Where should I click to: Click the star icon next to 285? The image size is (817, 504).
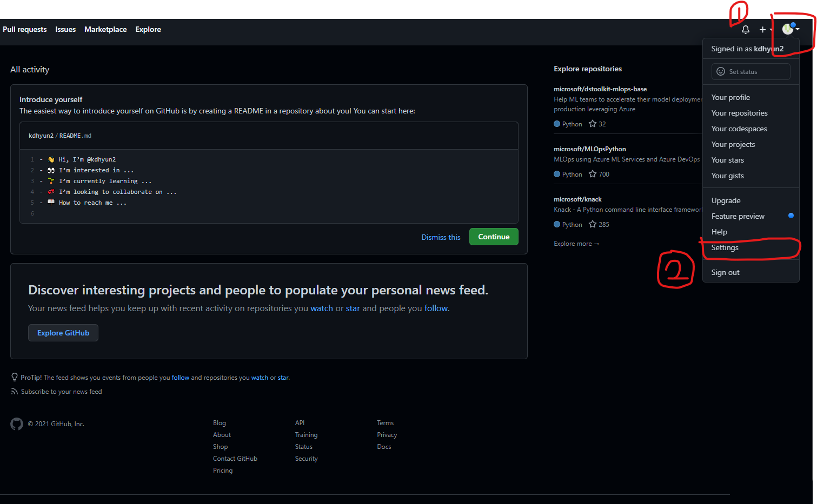(x=593, y=224)
